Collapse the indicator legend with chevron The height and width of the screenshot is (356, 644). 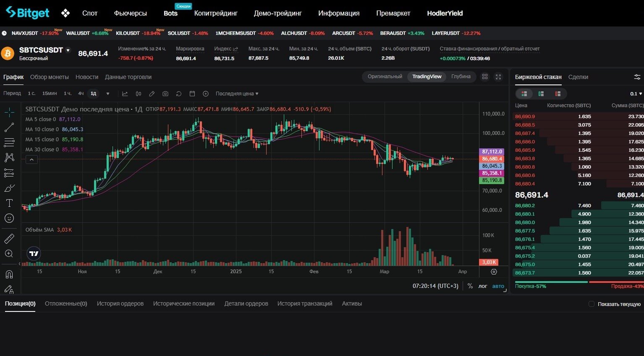tap(31, 160)
